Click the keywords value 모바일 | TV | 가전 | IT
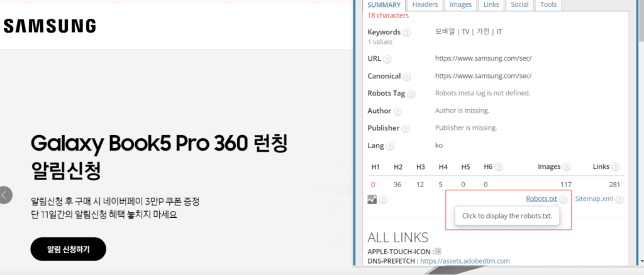 468,31
